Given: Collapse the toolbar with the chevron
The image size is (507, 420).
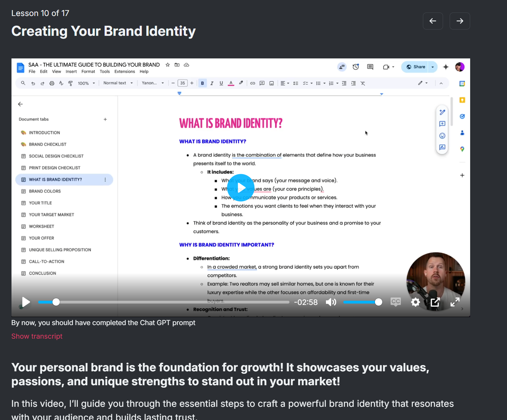Looking at the screenshot, I should click(441, 83).
